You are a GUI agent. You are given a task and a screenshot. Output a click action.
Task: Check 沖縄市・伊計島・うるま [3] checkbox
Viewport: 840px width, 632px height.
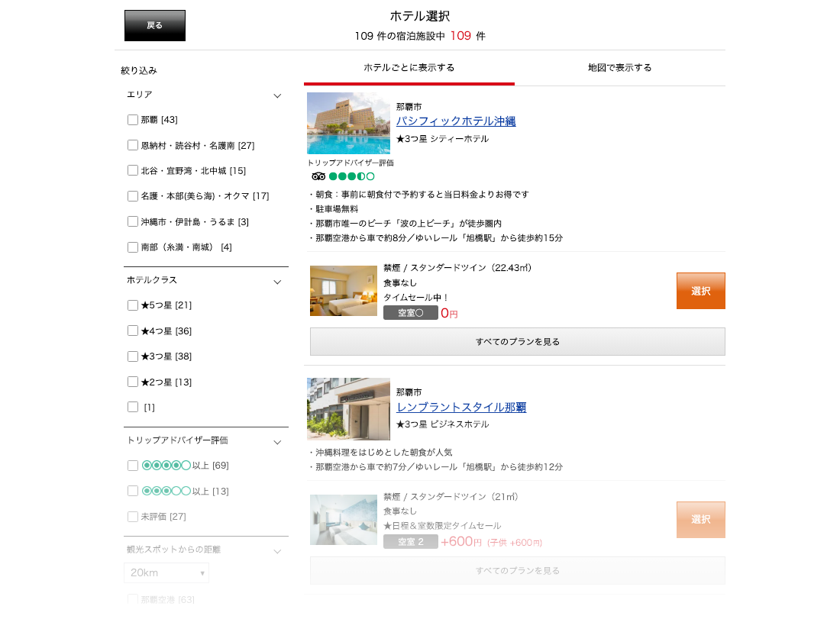[x=133, y=221]
